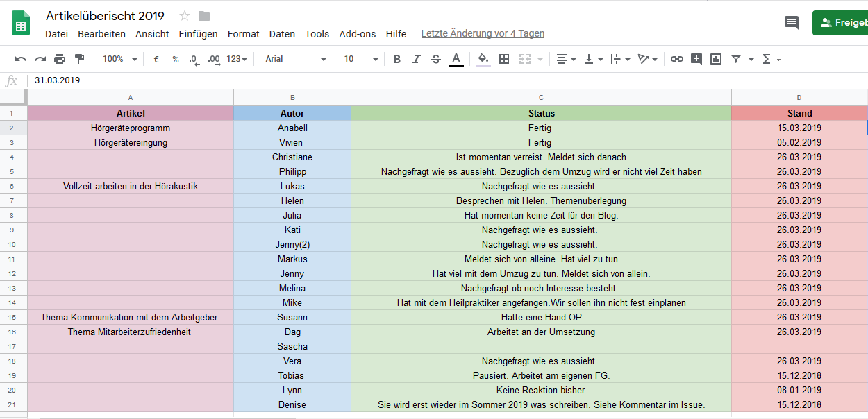Image resolution: width=868 pixels, height=419 pixels.
Task: Print the spreadsheet using printer icon
Action: pos(60,60)
